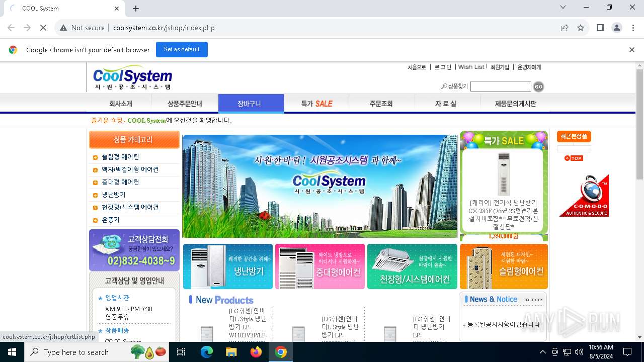Open Chrome three-dot menu

pos(632,28)
